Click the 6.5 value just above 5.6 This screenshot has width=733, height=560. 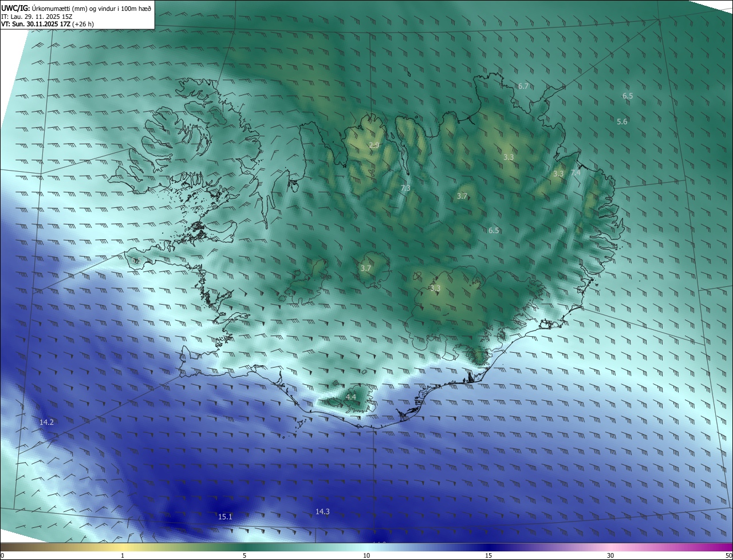click(628, 96)
